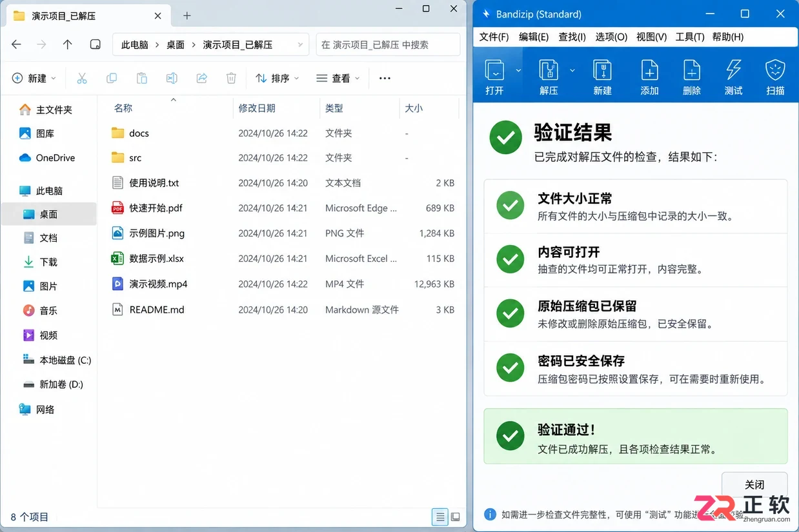Screen dimensions: 799x532
Task: Open a new Explorer tab with plus
Action: (x=187, y=15)
